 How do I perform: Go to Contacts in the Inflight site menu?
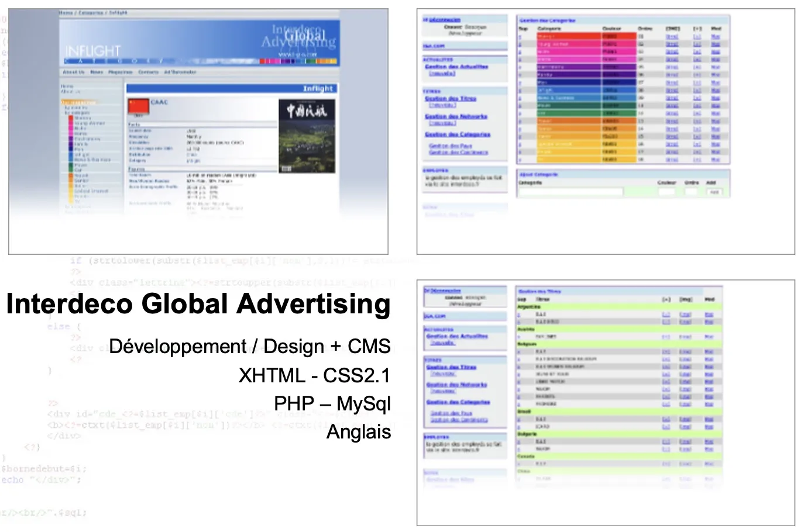click(149, 72)
